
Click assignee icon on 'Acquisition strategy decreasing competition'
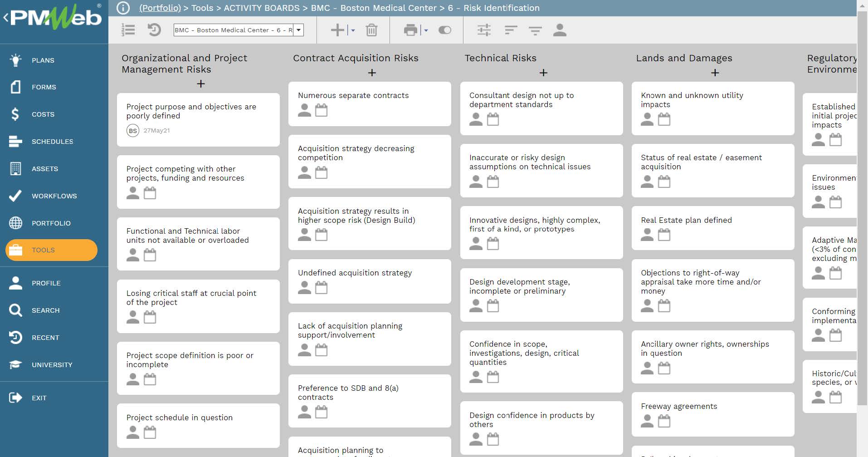click(304, 172)
